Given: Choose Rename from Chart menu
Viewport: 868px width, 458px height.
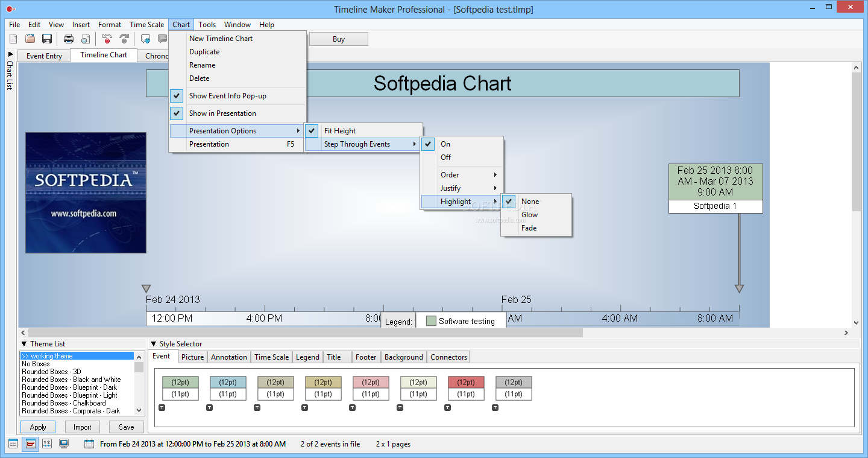Looking at the screenshot, I should pyautogui.click(x=238, y=65).
